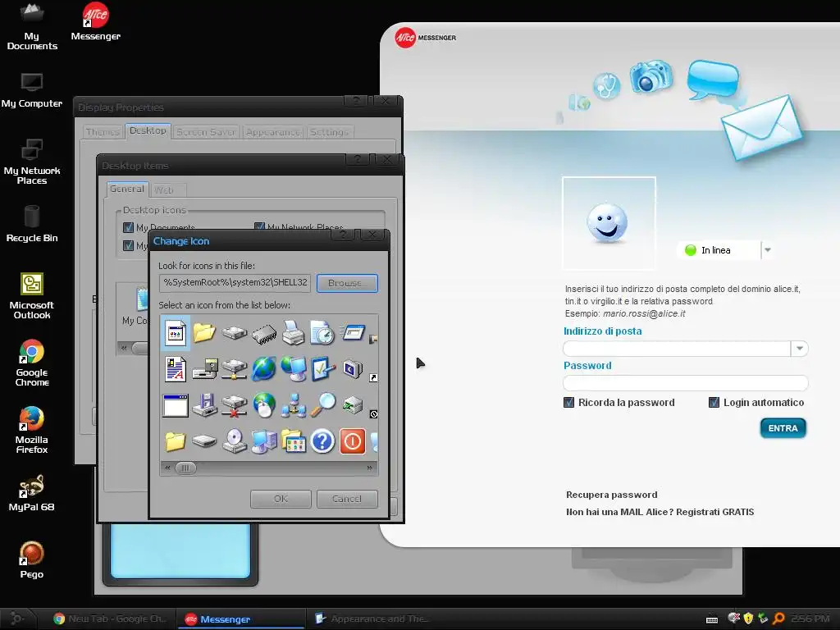The height and width of the screenshot is (630, 840).
Task: Switch to New Tab Google Chrome taskbar button
Action: pos(111,619)
